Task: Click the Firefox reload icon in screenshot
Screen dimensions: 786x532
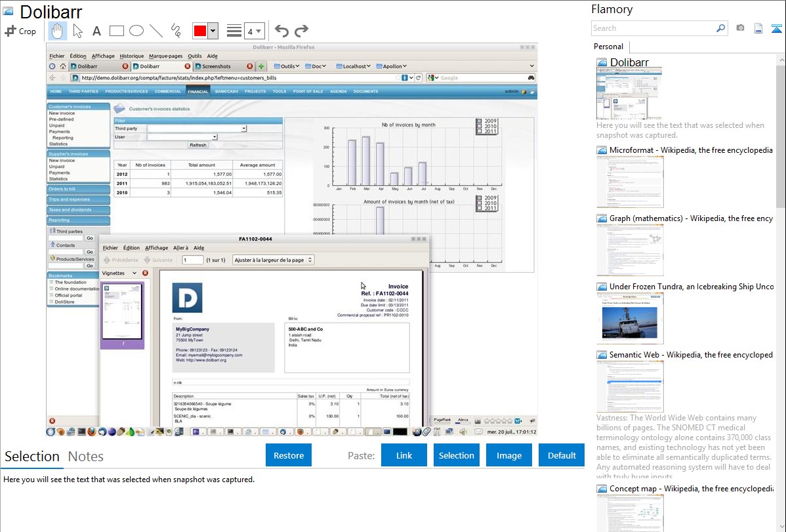Action: point(418,77)
